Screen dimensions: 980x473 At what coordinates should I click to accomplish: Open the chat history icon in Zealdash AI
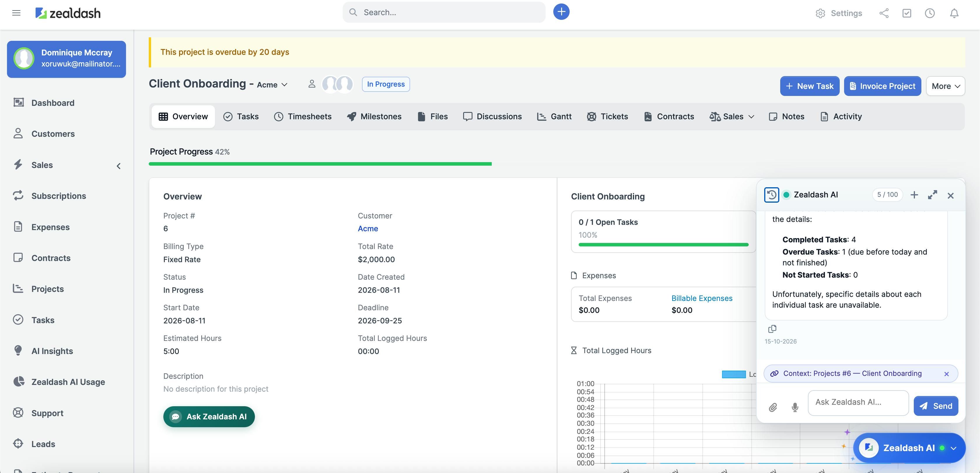click(x=771, y=195)
